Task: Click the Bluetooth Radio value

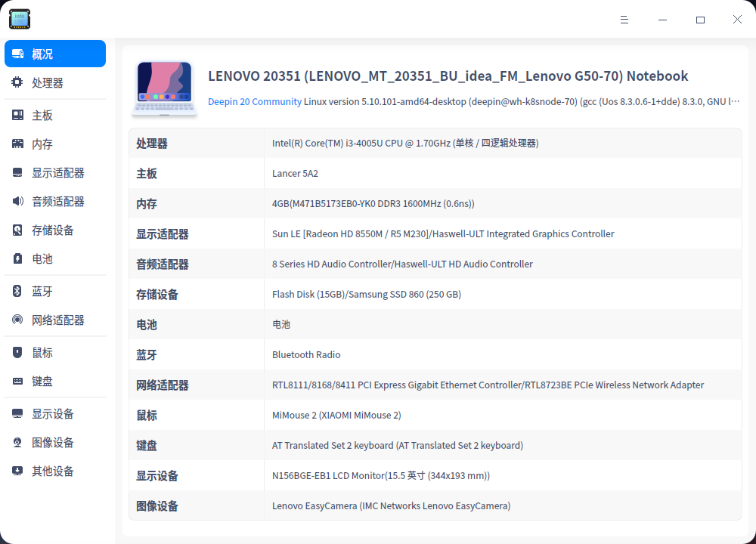Action: tap(306, 354)
